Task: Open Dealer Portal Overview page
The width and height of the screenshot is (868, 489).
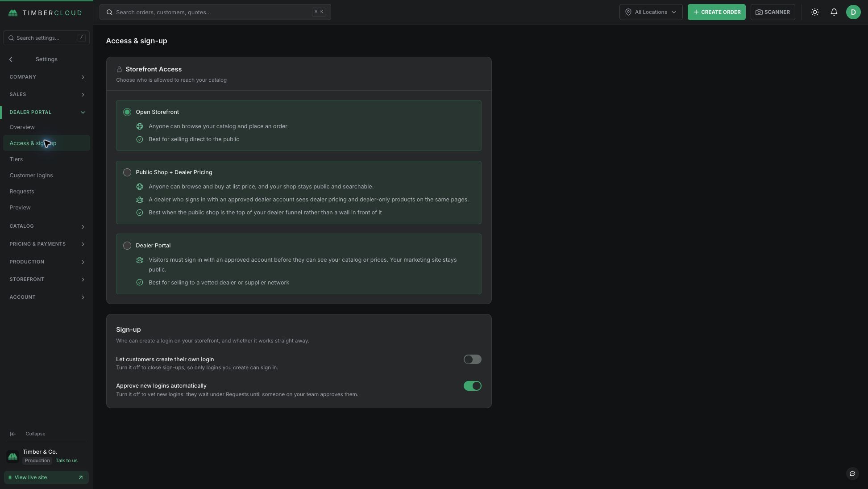Action: click(x=46, y=127)
